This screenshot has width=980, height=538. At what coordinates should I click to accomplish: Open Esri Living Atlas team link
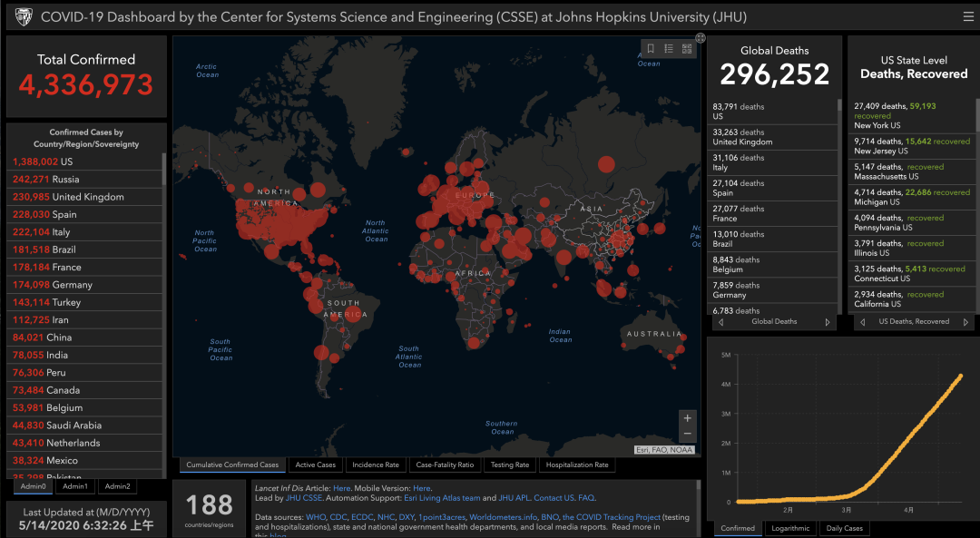[442, 498]
